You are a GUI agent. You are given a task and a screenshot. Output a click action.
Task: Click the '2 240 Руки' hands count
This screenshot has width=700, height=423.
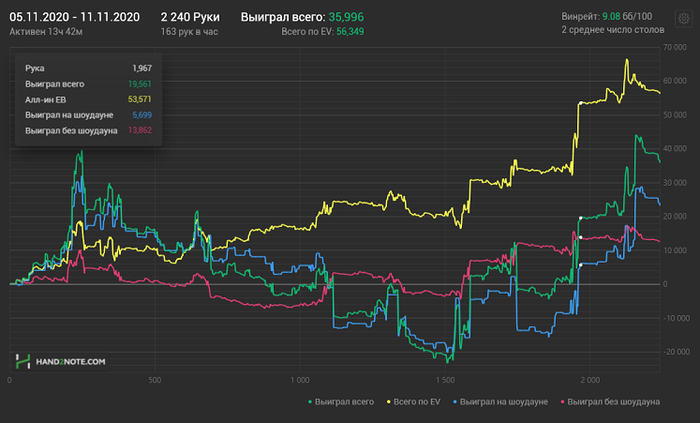pos(190,17)
